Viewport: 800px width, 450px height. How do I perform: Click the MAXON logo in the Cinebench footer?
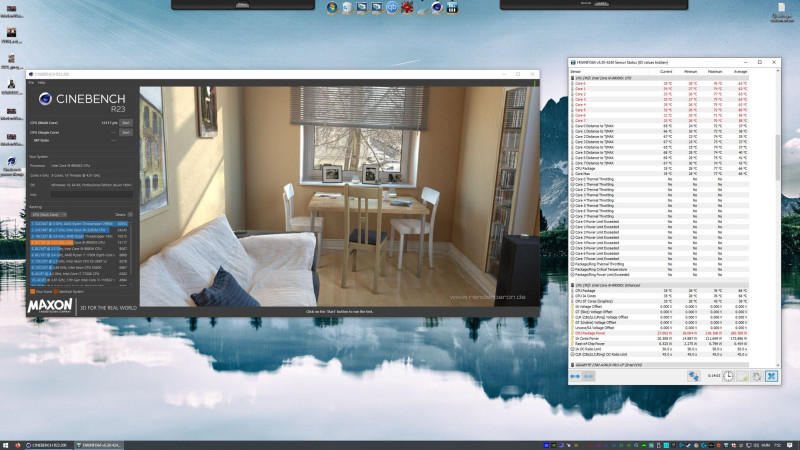49,306
